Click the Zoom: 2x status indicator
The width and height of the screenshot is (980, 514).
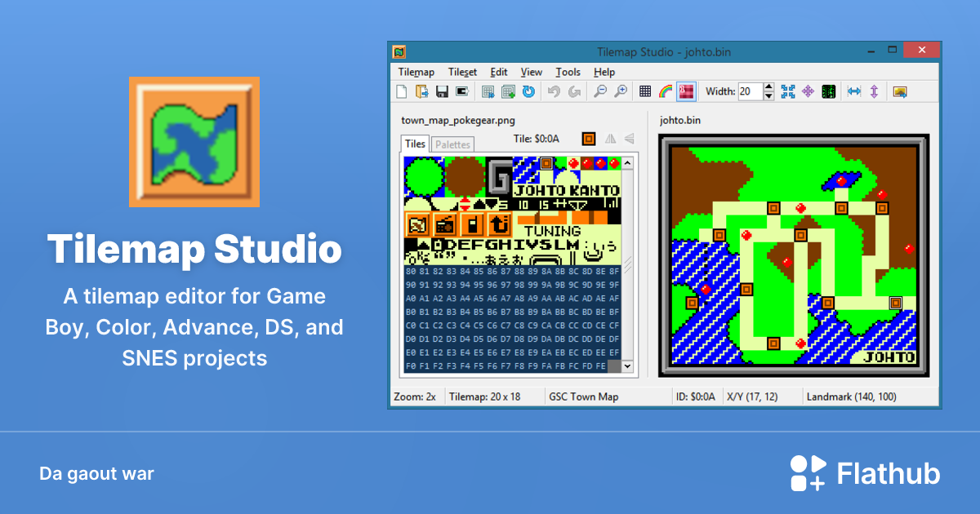pyautogui.click(x=416, y=397)
